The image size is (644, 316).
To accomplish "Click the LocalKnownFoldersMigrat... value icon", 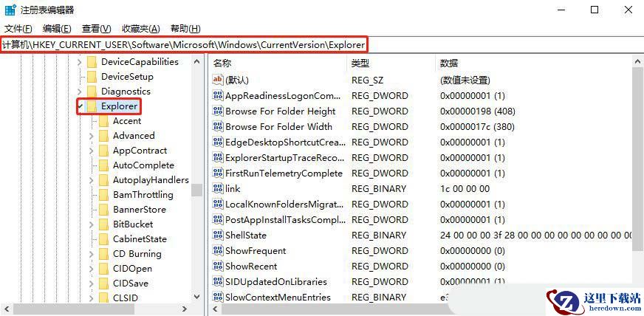I will [218, 205].
